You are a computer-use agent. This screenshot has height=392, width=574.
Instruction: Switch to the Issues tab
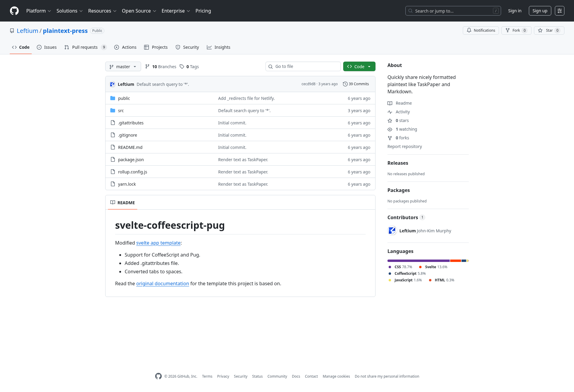pos(47,47)
